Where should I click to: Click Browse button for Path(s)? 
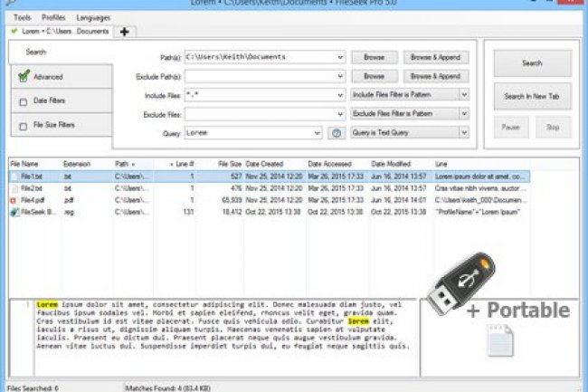point(375,57)
